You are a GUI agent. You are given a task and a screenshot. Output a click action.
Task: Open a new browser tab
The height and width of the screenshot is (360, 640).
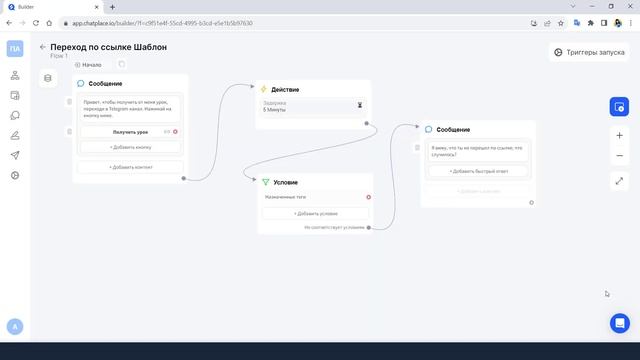pos(112,7)
